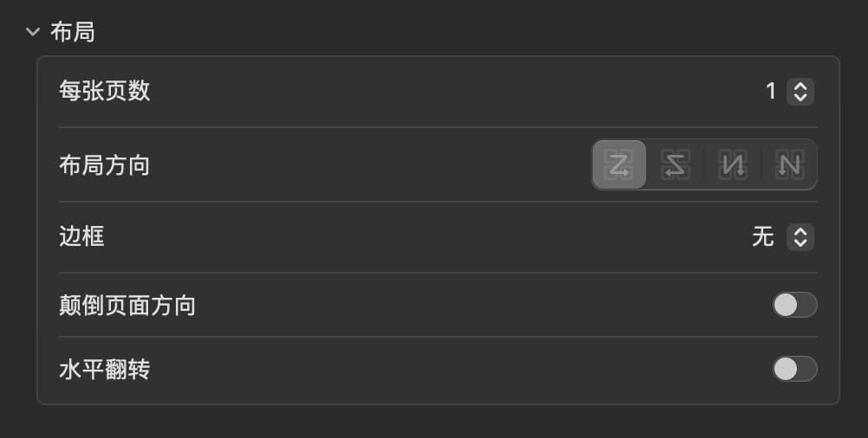Click the up-down arrows icon beside 边框
This screenshot has height=438, width=868.
tap(800, 237)
